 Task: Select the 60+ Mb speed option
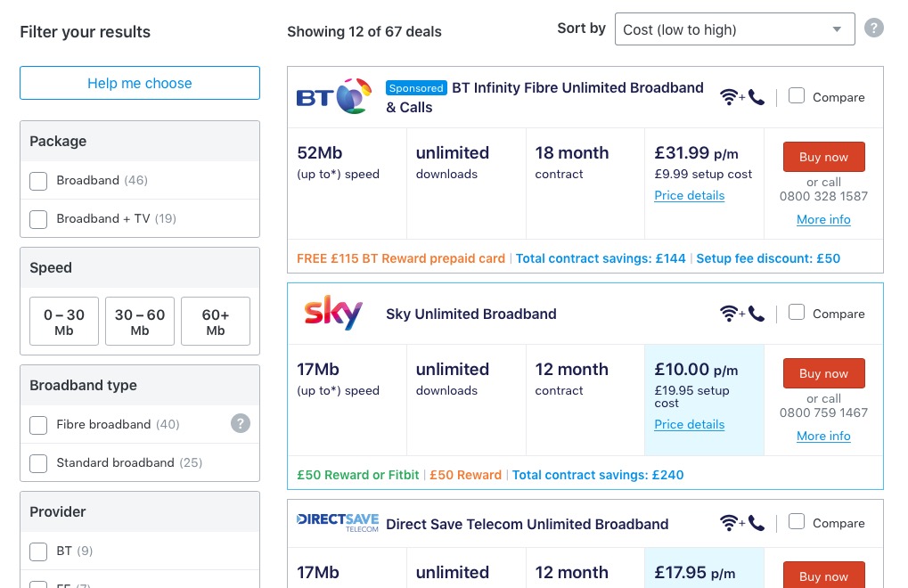[216, 322]
